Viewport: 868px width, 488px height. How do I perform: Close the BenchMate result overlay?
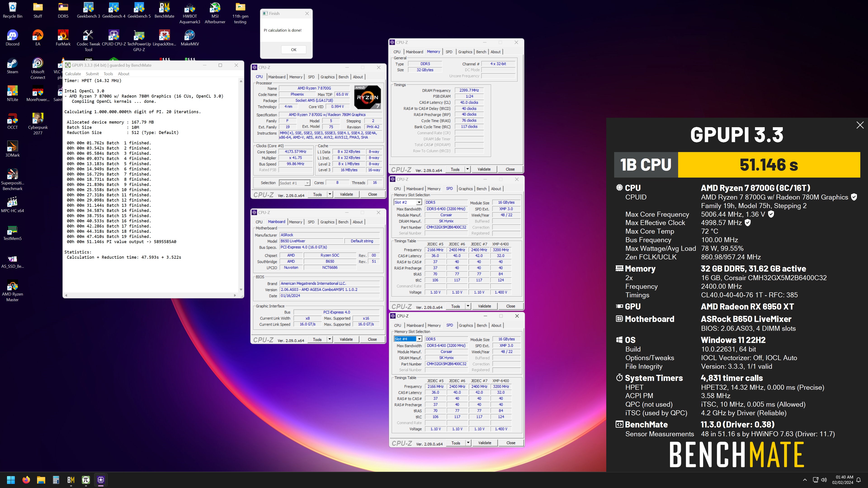[860, 125]
